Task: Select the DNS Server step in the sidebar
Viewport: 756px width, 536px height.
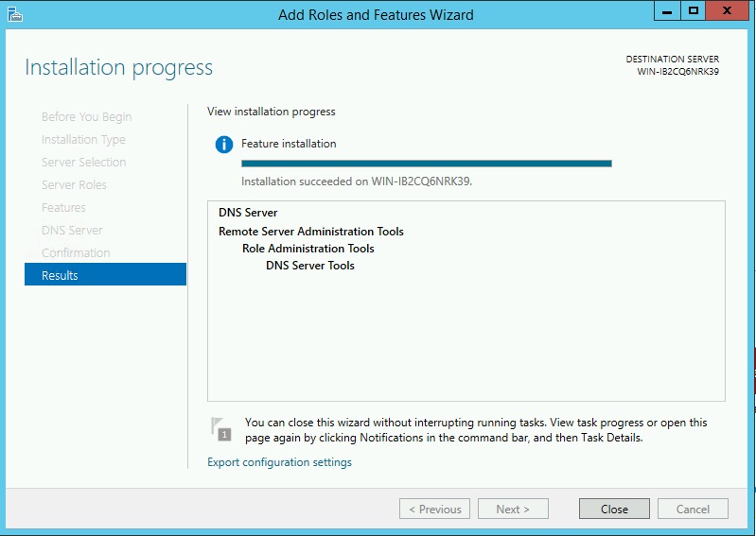Action: pyautogui.click(x=72, y=231)
